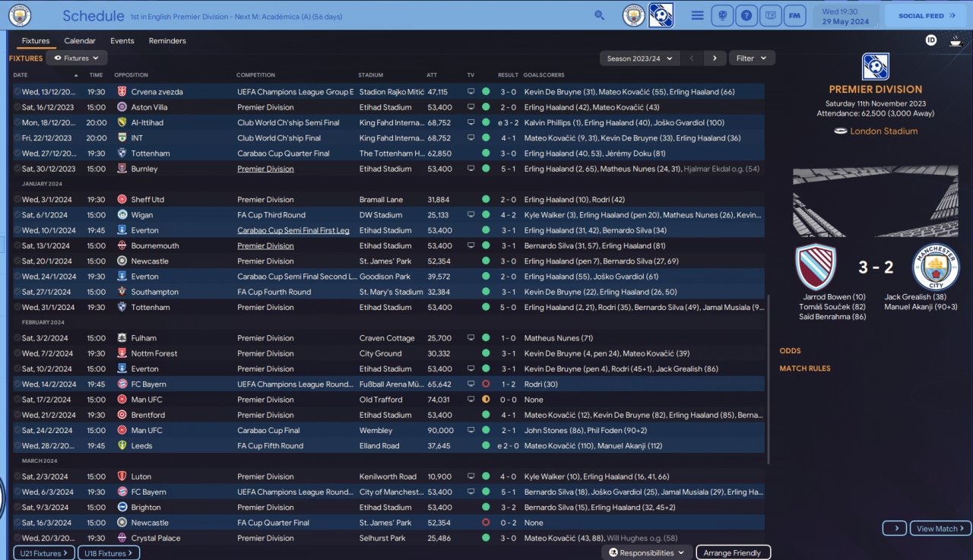
Task: Click the Premier Division logo in match panel
Action: (x=875, y=67)
